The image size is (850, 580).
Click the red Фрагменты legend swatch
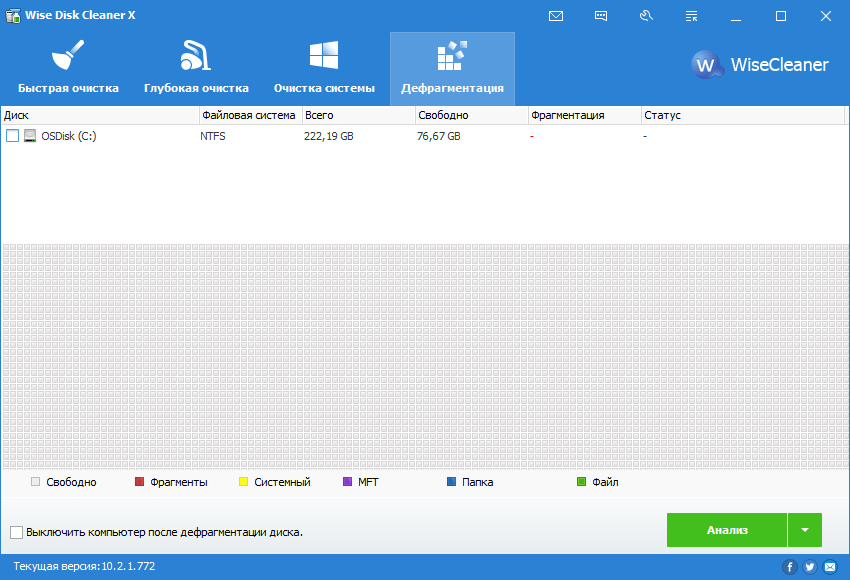(x=139, y=481)
